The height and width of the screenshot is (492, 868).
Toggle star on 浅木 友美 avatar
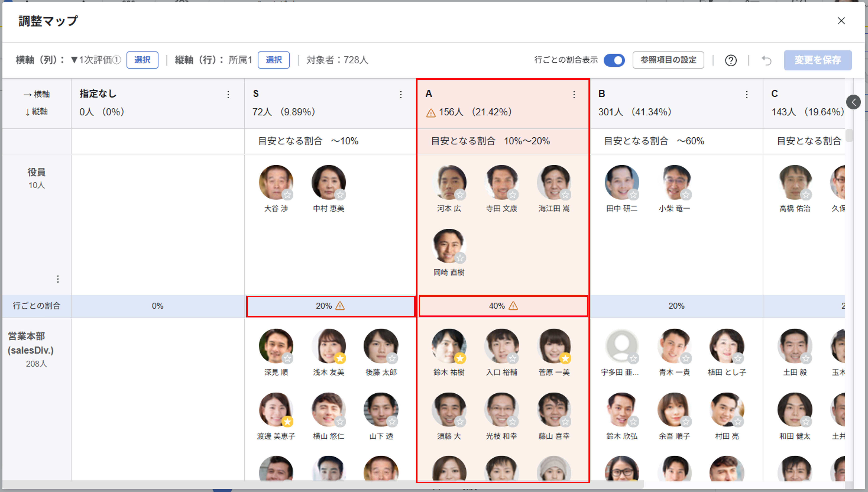point(340,358)
